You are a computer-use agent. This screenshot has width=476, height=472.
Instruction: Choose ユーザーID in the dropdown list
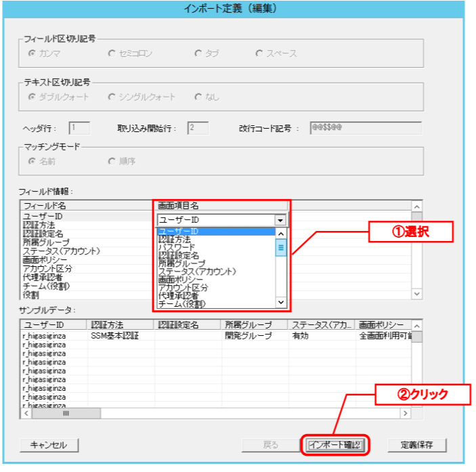pos(216,232)
